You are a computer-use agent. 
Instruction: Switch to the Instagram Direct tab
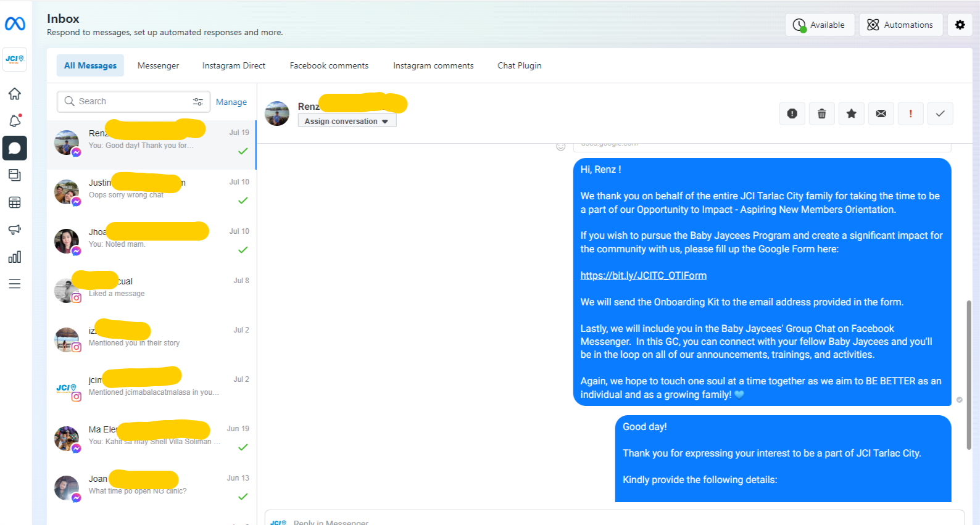[x=233, y=65]
